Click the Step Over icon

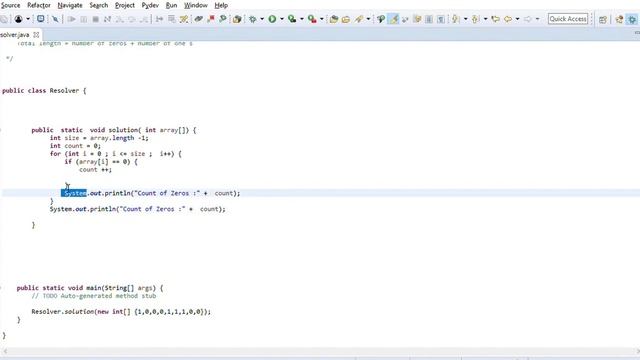131,19
